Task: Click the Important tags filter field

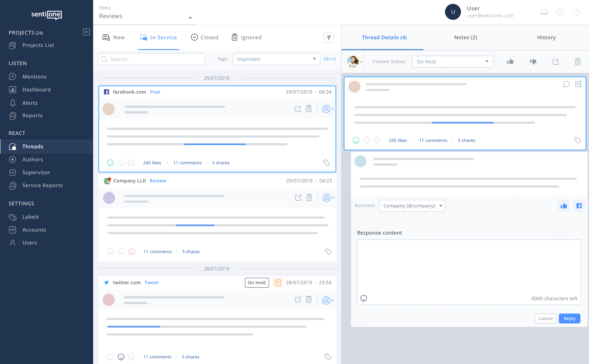Action: (x=276, y=59)
